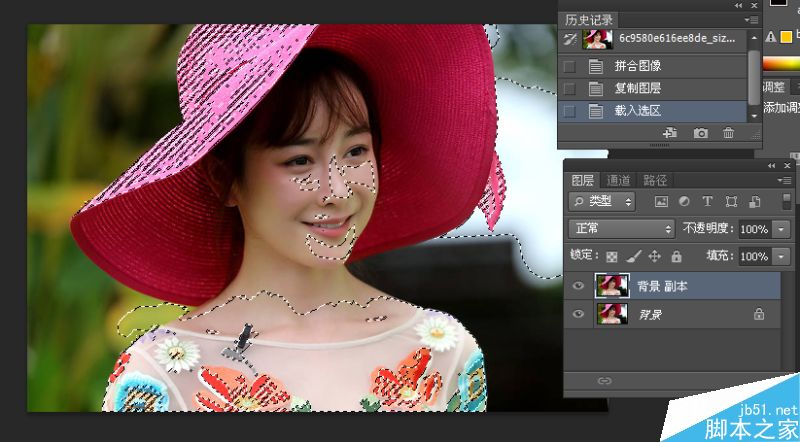The width and height of the screenshot is (800, 442).
Task: Open History panel flyout menu
Action: pyautogui.click(x=751, y=20)
